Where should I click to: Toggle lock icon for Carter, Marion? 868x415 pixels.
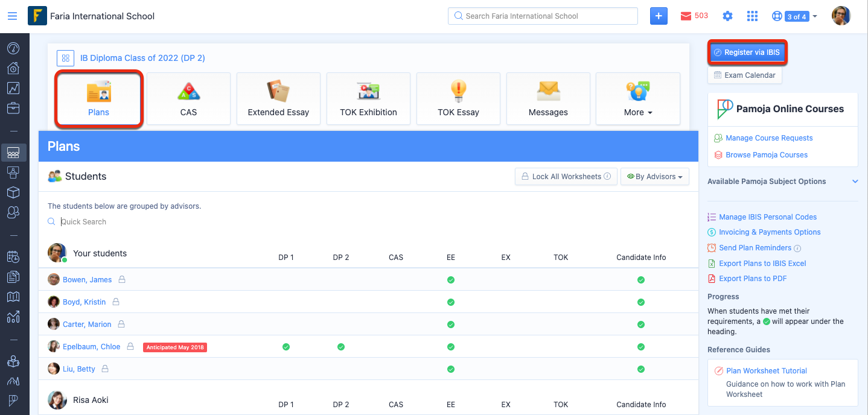[x=121, y=324]
